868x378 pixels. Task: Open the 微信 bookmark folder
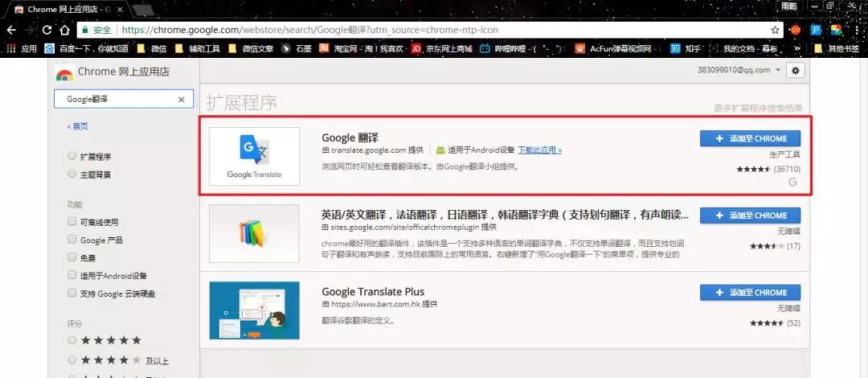[152, 49]
